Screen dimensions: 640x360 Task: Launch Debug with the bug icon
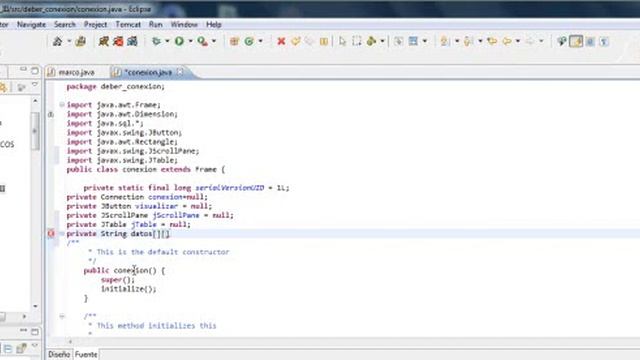point(156,41)
